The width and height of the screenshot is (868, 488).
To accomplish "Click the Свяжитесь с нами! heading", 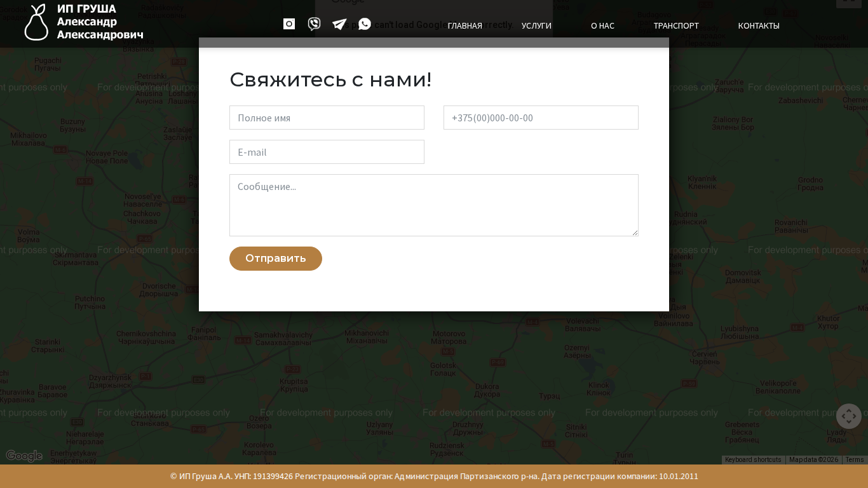I will click(330, 79).
